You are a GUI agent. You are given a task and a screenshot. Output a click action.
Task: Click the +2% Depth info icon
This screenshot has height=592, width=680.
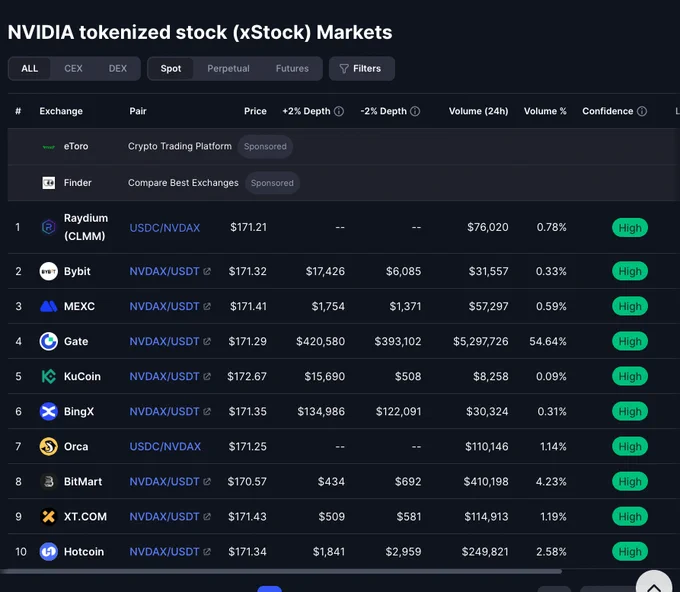pos(339,111)
